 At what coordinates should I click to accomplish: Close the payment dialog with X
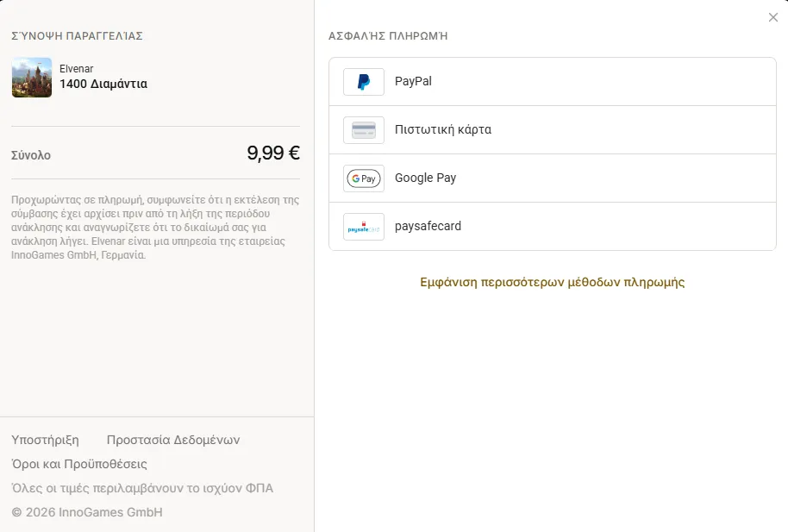773,17
